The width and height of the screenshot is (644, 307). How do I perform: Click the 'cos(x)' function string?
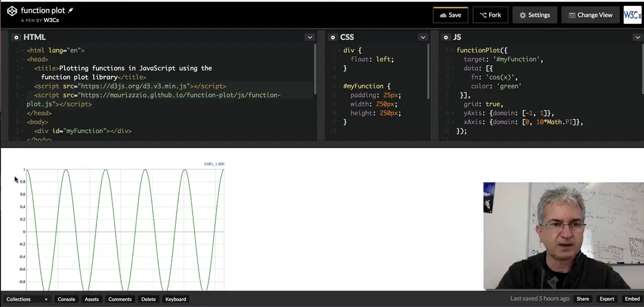501,77
